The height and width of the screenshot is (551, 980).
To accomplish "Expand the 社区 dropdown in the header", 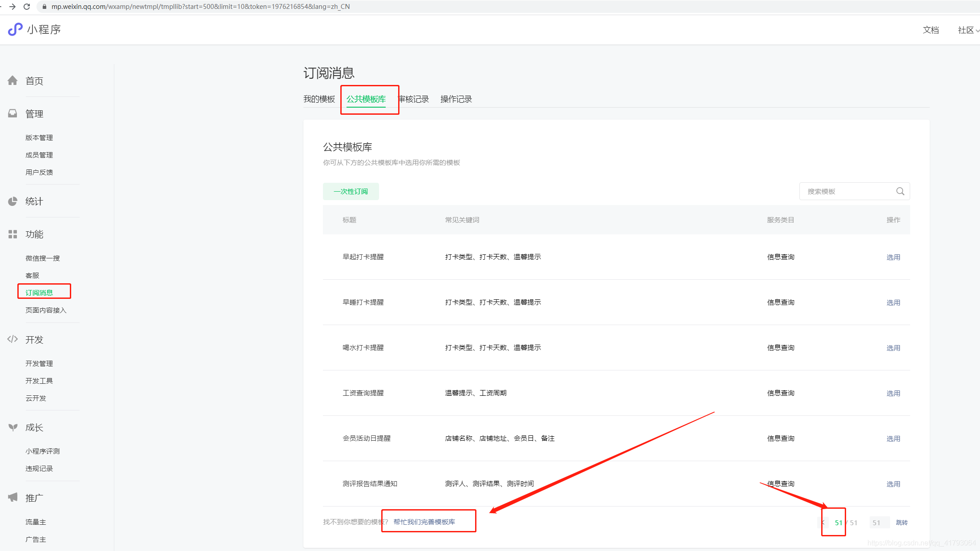I will coord(968,30).
